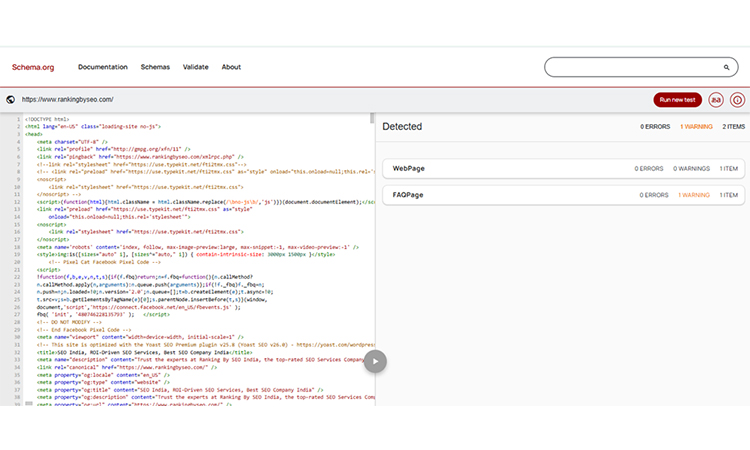Click the search magnifier icon
The width and height of the screenshot is (750, 450).
pyautogui.click(x=726, y=67)
